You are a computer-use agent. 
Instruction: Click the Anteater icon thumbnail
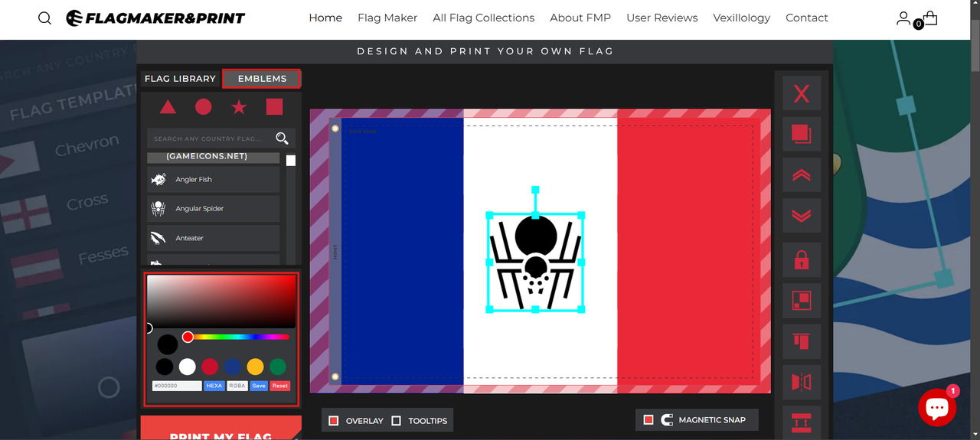click(x=158, y=238)
